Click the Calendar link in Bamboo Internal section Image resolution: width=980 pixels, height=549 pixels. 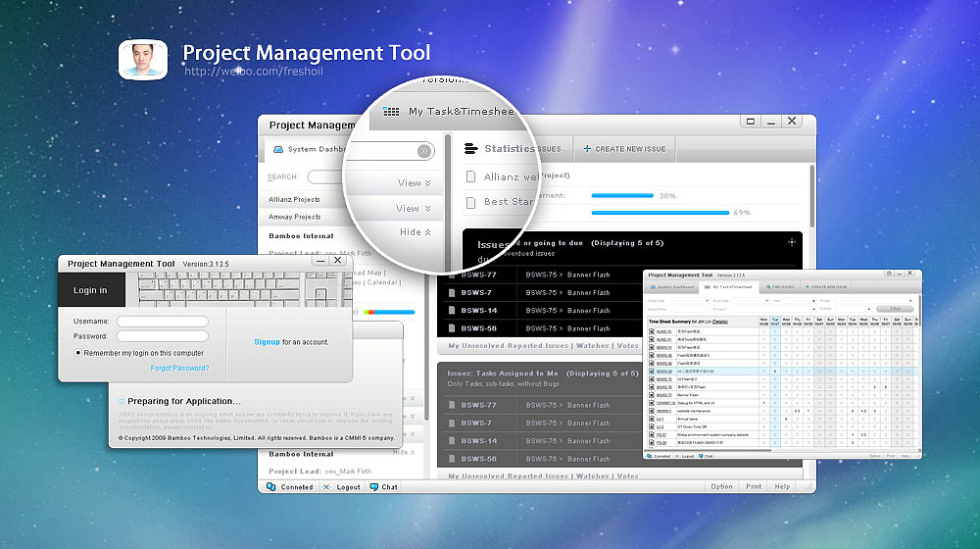coord(382,282)
